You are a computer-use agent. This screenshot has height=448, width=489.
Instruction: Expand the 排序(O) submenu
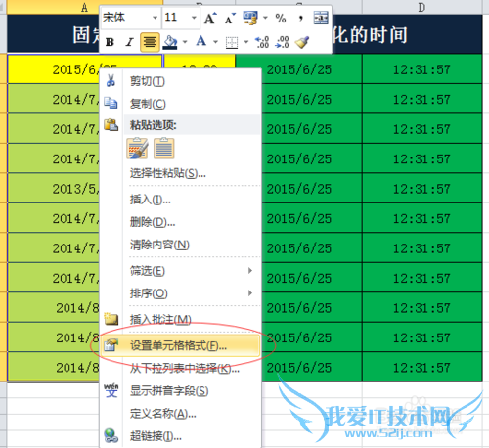193,293
